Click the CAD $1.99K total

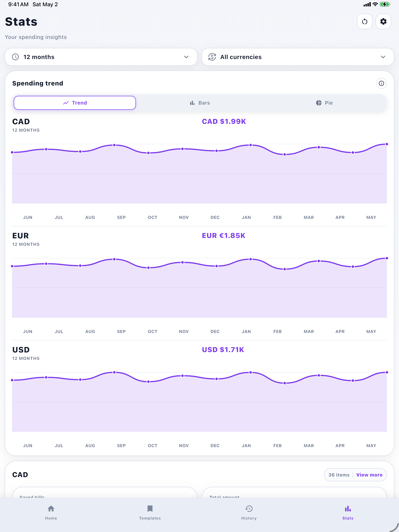coord(224,122)
